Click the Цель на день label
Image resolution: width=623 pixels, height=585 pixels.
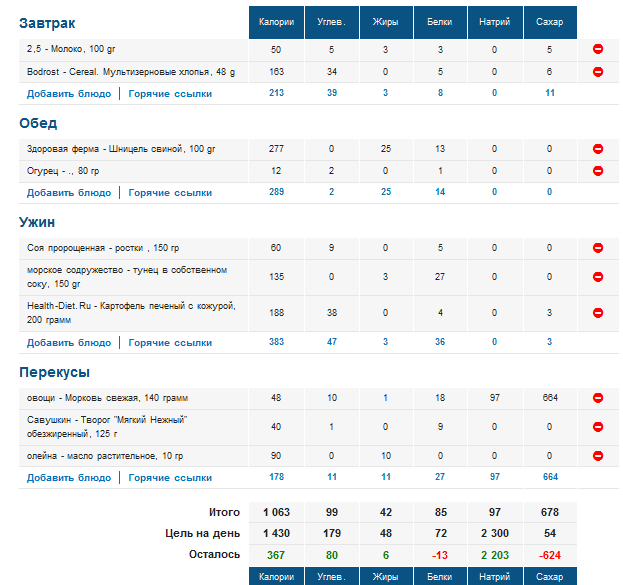[x=202, y=533]
